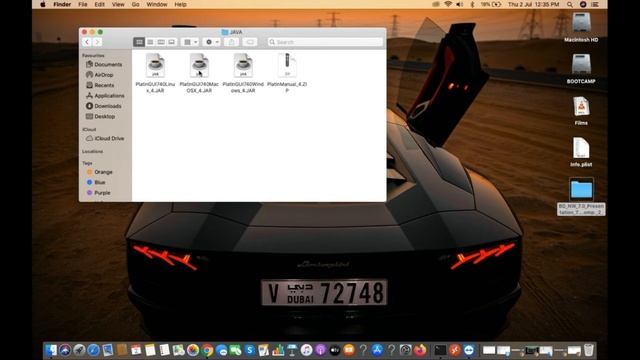
Task: Launch Google Chrome from the Dock
Action: (207, 350)
